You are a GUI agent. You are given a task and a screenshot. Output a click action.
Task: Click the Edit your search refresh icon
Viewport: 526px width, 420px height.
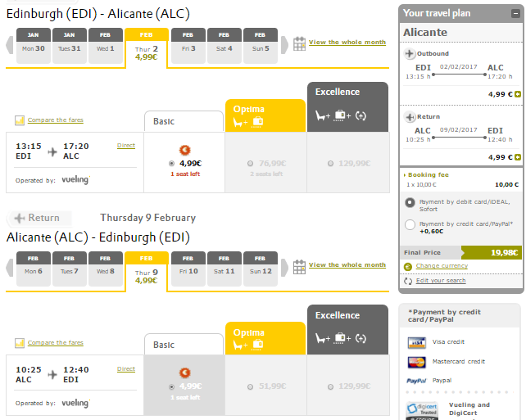tap(408, 281)
